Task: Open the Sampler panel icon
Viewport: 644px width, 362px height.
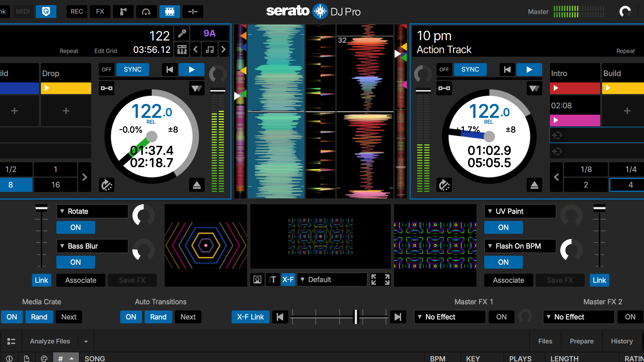Action: tap(123, 12)
